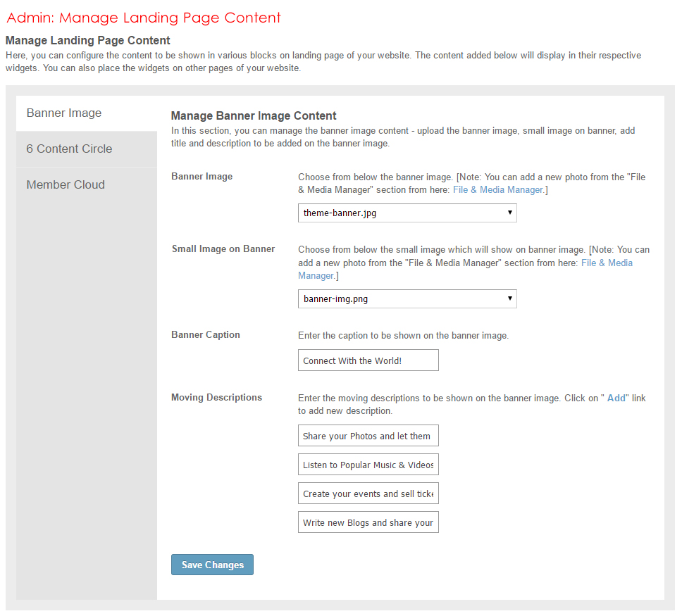Open the Banner Image tab
682x616 pixels.
[x=64, y=113]
